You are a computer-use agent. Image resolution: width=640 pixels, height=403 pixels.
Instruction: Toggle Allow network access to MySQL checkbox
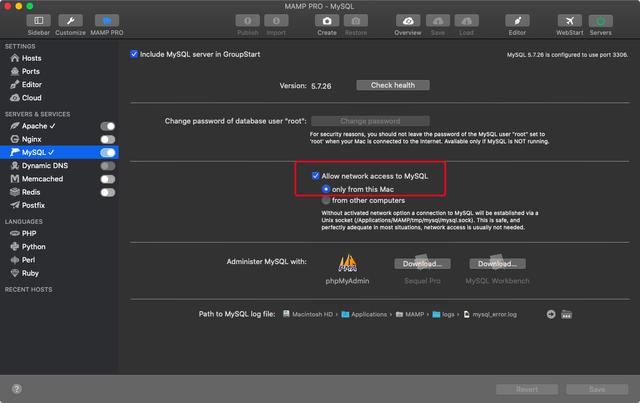316,176
